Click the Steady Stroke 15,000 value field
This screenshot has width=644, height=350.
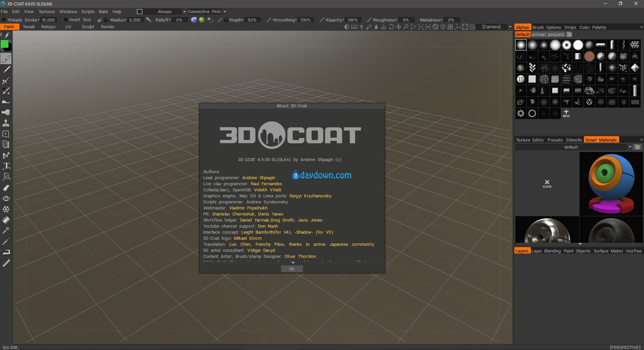pos(48,20)
